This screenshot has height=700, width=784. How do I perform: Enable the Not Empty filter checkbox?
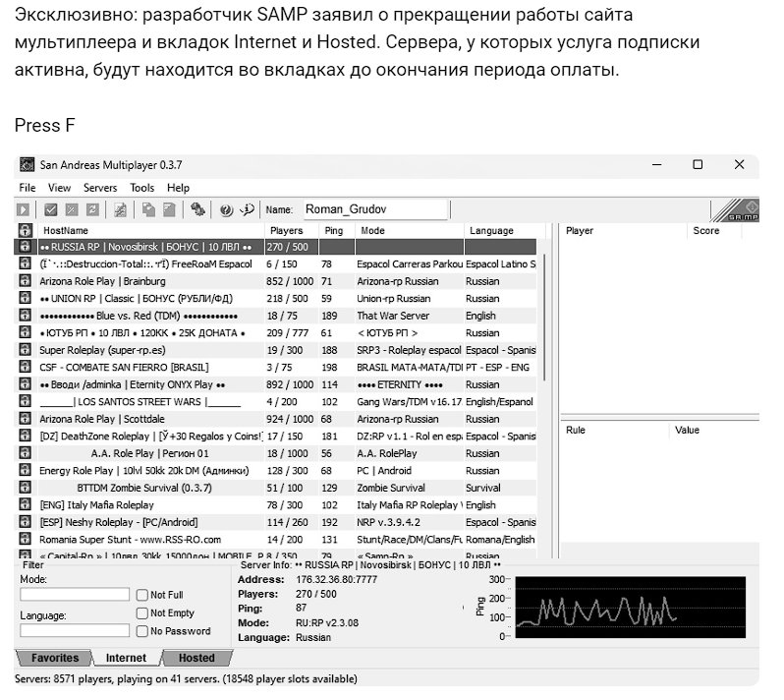(142, 612)
